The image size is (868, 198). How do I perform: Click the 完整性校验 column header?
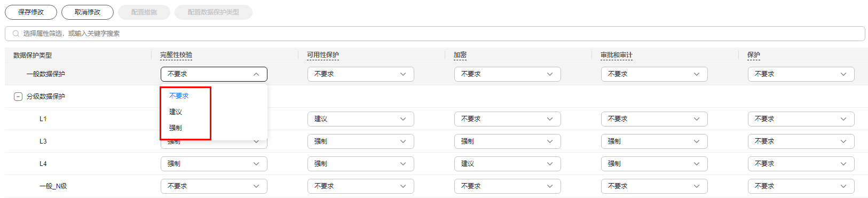176,55
